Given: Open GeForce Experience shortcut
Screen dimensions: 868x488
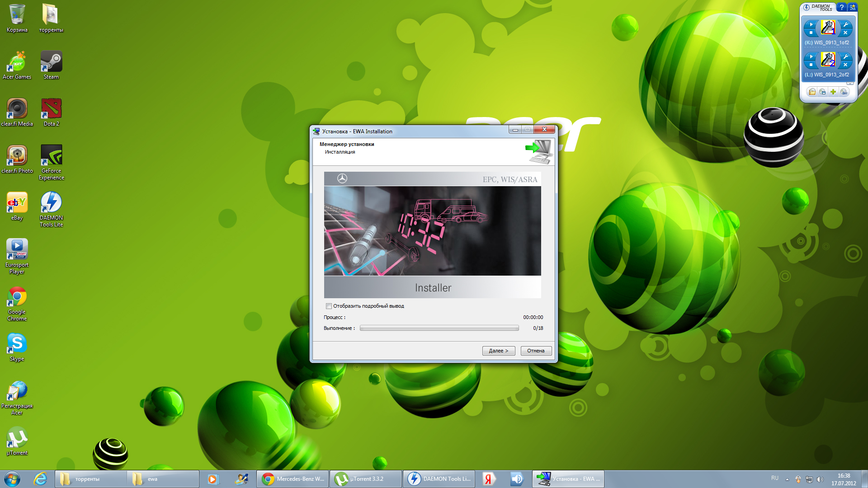Looking at the screenshot, I should tap(51, 163).
